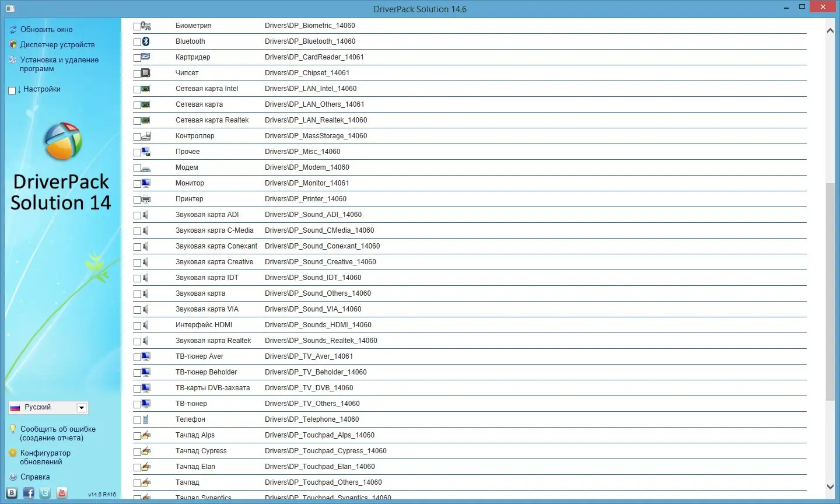Open the YouTube social icon
840x504 pixels.
62,493
